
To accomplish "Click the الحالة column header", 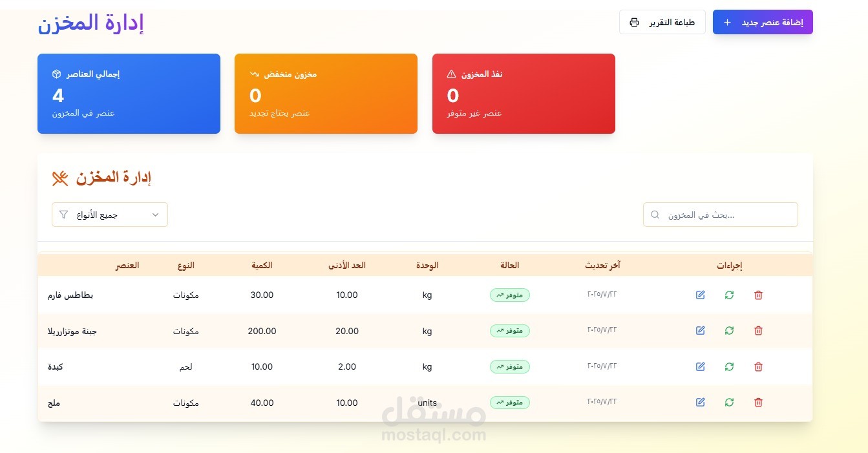I will [510, 266].
